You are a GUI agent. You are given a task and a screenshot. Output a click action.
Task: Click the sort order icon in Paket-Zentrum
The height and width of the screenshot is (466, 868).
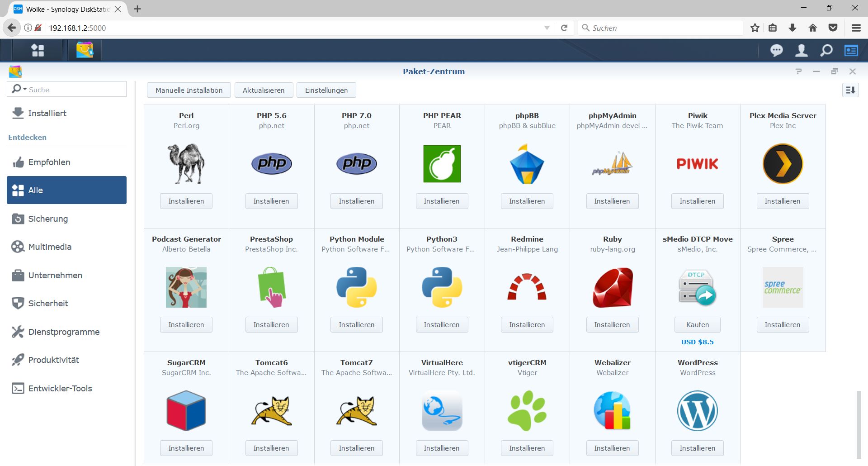[x=850, y=90]
